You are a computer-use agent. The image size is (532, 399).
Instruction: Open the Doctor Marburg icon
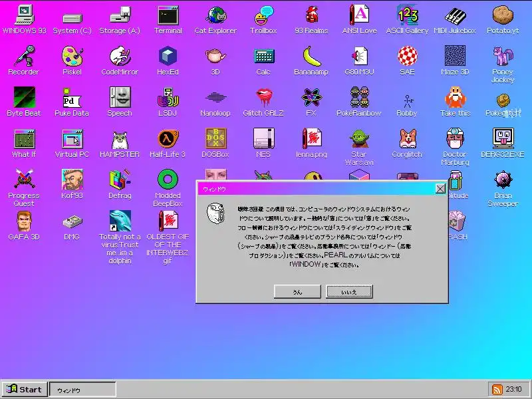455,138
